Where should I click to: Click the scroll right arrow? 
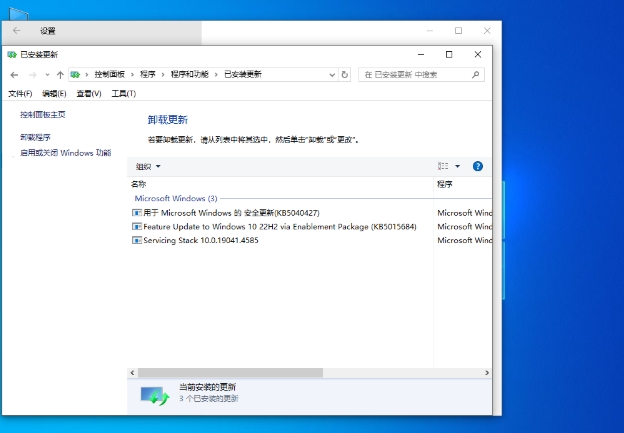[x=487, y=373]
